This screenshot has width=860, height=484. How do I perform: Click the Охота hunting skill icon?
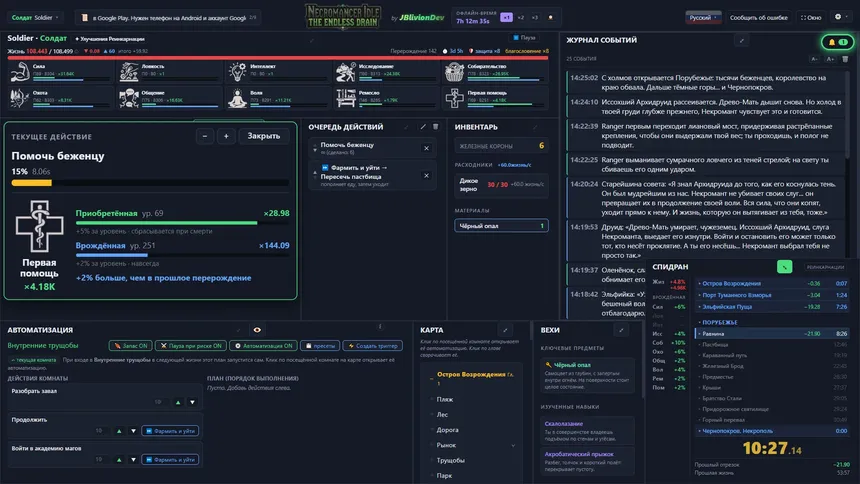tap(20, 98)
